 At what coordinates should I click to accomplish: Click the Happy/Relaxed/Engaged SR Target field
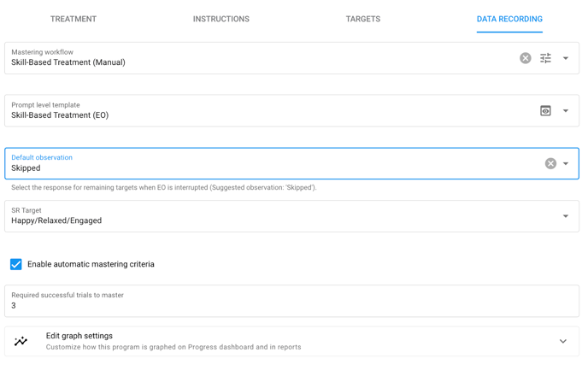(x=291, y=216)
